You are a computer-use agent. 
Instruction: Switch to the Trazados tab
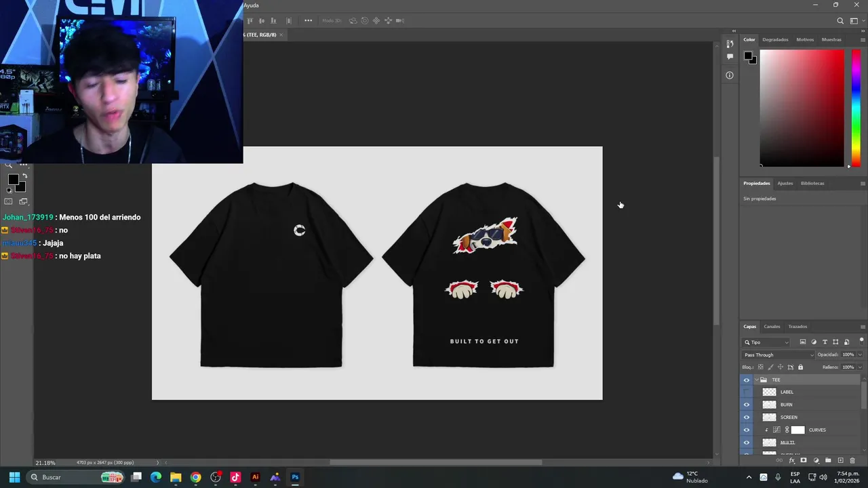[797, 327]
